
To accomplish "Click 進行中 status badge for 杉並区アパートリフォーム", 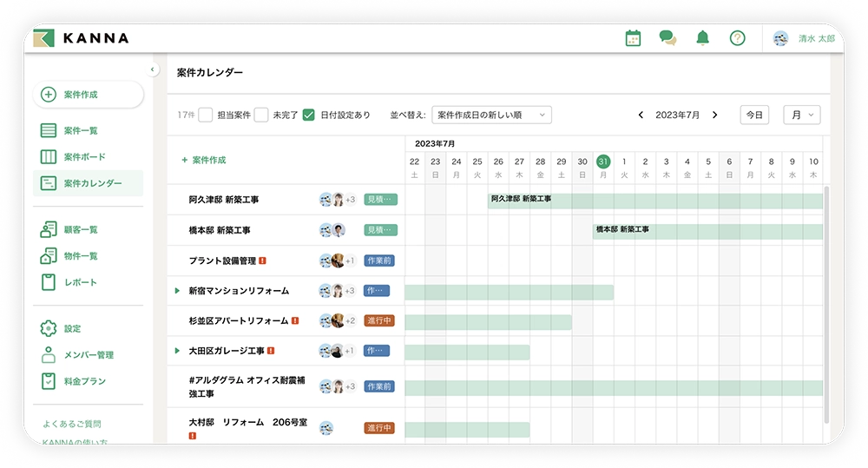I will 379,320.
